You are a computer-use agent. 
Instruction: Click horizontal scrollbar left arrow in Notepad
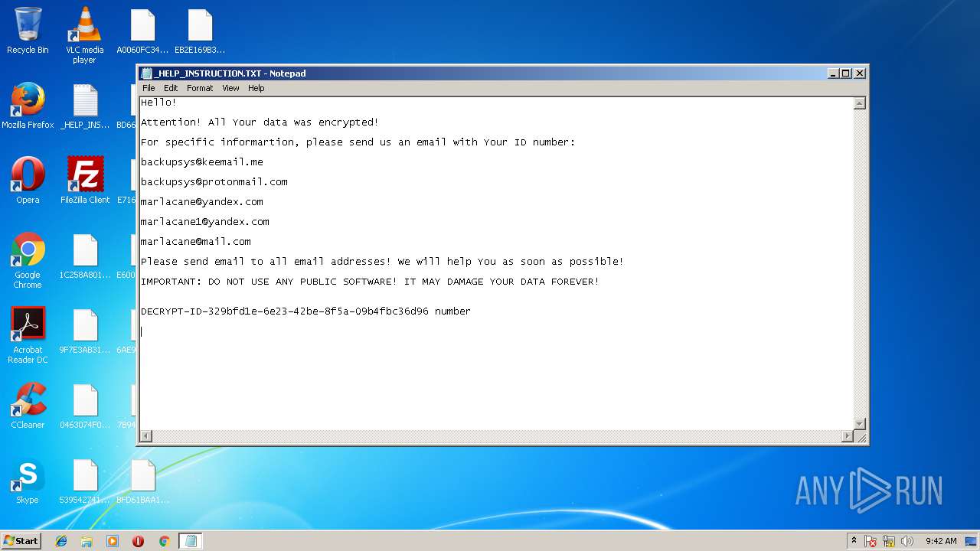pos(146,436)
